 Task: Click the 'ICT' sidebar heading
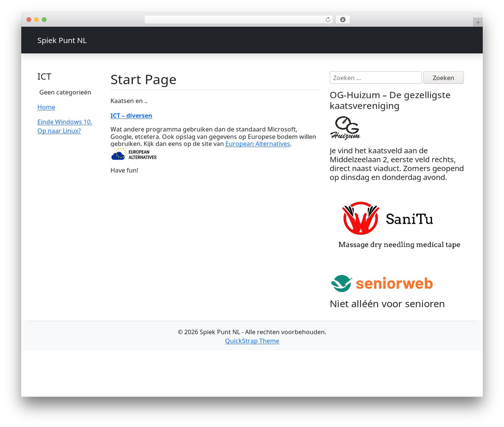tap(44, 76)
